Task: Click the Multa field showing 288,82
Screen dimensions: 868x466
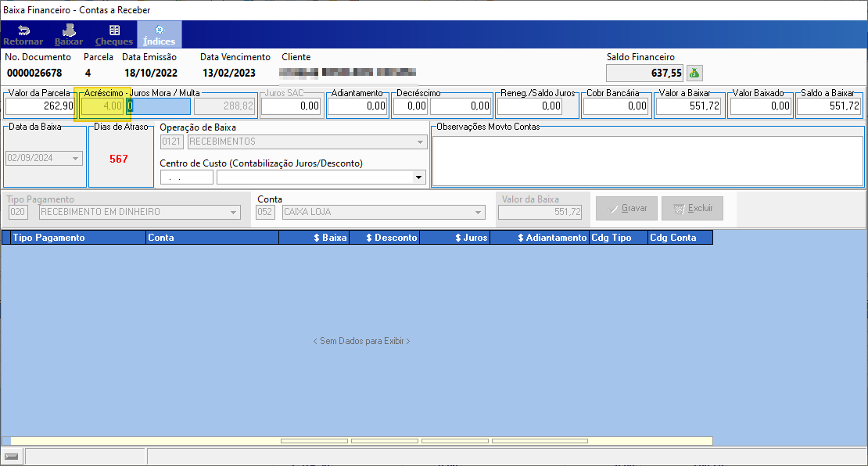Action: point(224,106)
